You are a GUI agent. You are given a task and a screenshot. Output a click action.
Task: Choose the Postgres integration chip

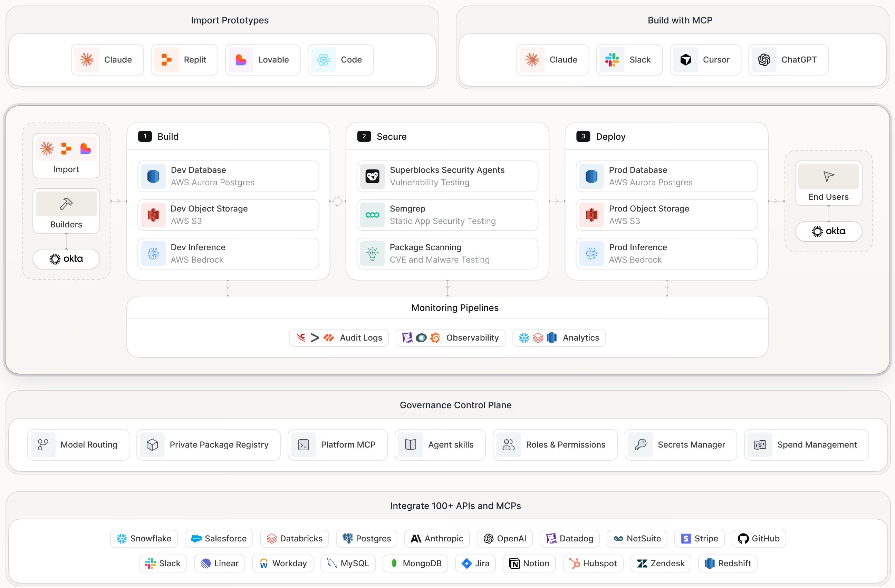click(x=367, y=539)
